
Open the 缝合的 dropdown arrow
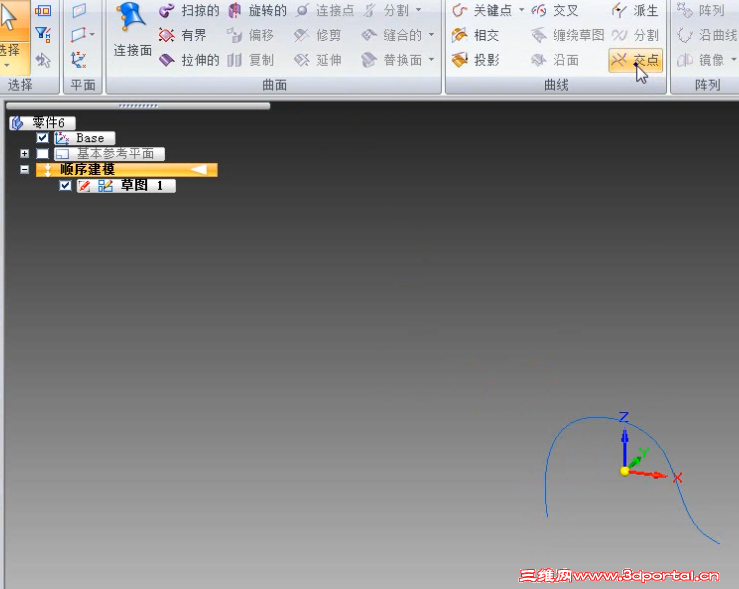[431, 35]
